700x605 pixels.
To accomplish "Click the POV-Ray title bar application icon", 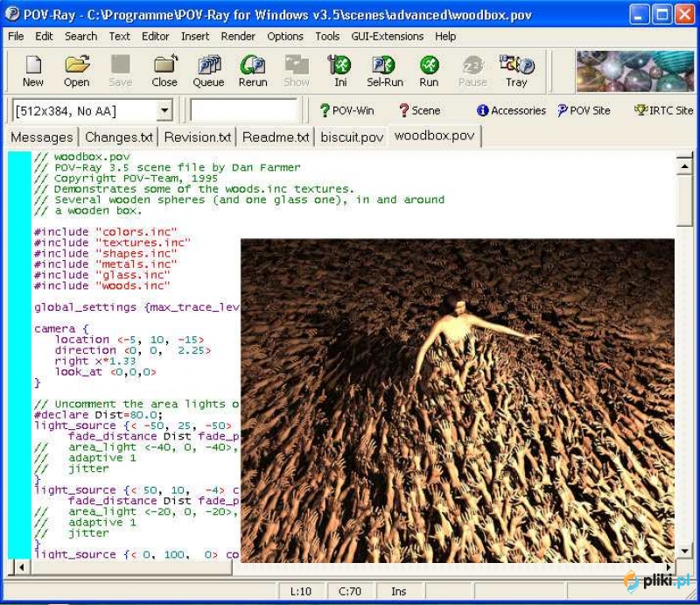I will coord(12,14).
